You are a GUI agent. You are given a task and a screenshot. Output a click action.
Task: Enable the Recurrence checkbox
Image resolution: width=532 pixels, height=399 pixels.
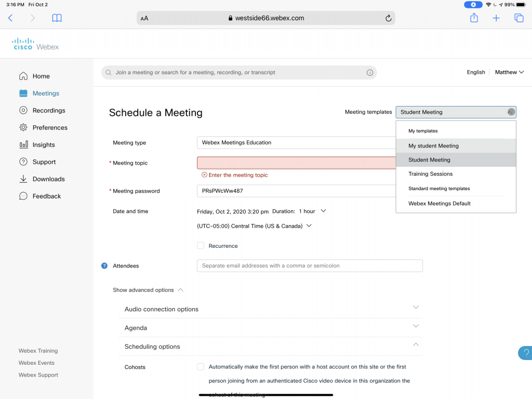pos(201,246)
